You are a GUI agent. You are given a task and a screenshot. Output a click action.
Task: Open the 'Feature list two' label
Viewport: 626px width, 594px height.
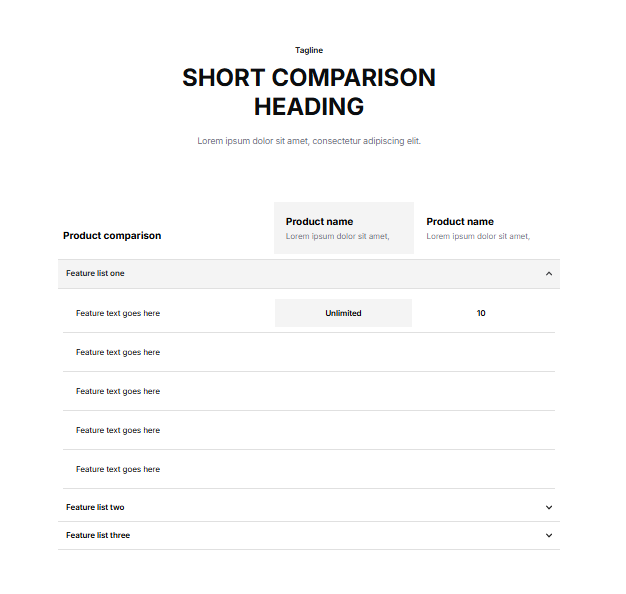tap(95, 507)
